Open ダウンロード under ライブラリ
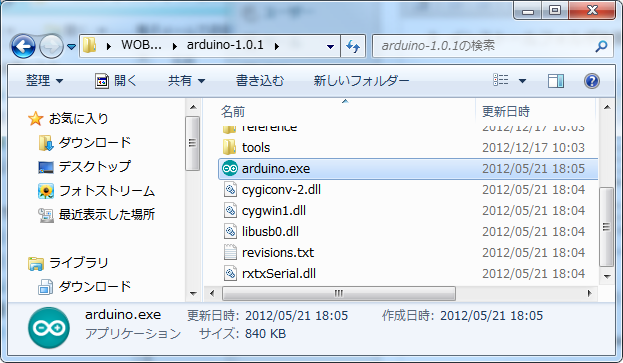This screenshot has height=363, width=623. point(95,287)
